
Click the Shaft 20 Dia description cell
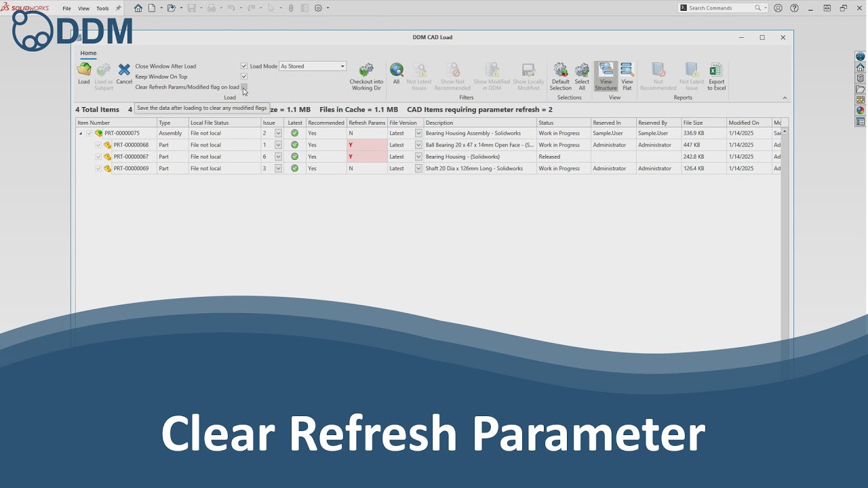pos(480,168)
